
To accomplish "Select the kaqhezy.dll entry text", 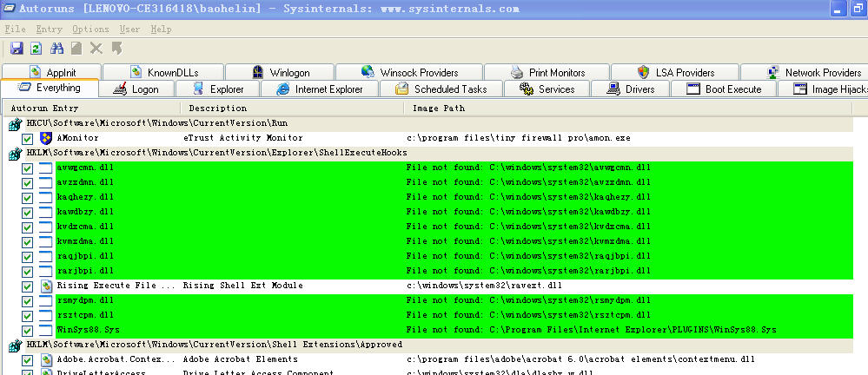I will [x=85, y=197].
